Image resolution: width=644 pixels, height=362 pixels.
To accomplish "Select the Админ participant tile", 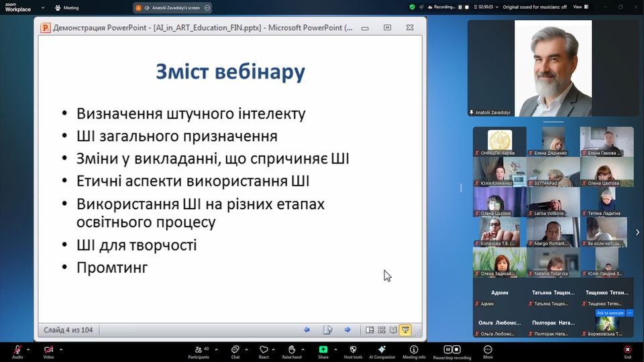I will click(499, 293).
